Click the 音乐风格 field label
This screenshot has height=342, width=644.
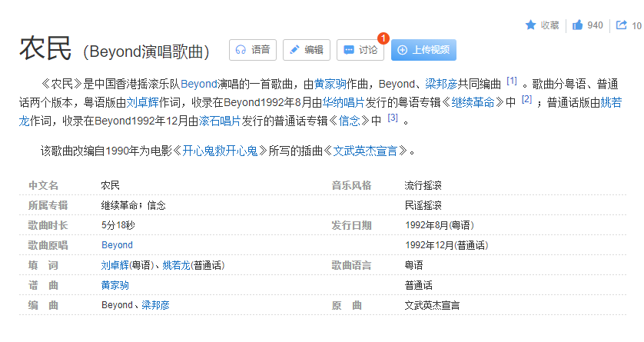(x=351, y=185)
